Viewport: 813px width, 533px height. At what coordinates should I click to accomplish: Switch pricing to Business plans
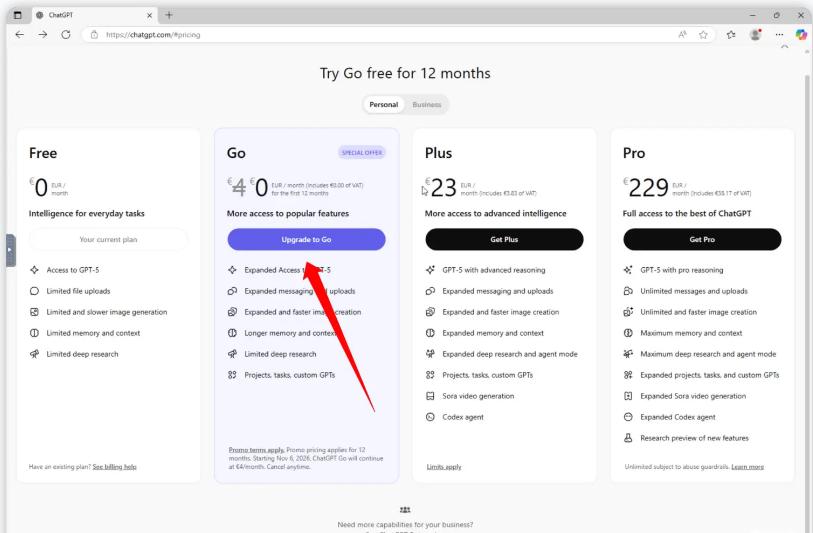coord(427,104)
